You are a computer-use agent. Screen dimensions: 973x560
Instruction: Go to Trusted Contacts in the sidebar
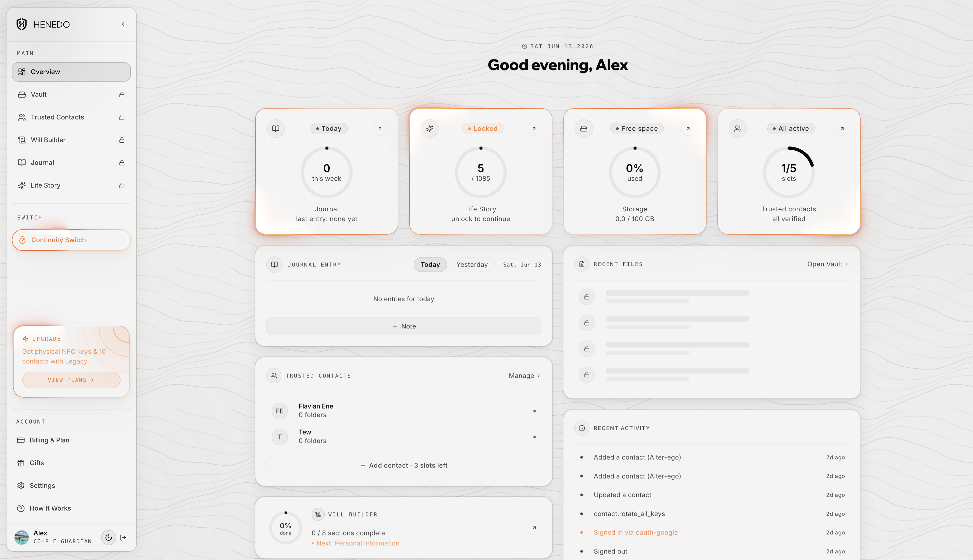pyautogui.click(x=71, y=117)
